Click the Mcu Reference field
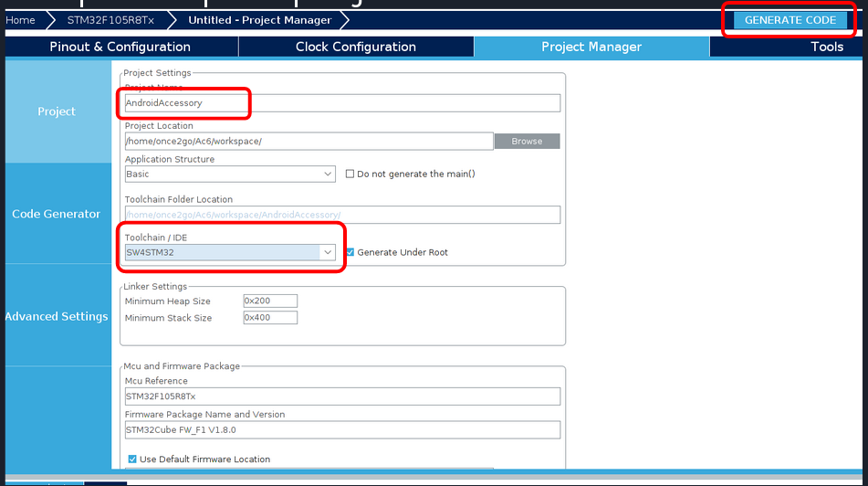The height and width of the screenshot is (486, 868). coord(342,396)
